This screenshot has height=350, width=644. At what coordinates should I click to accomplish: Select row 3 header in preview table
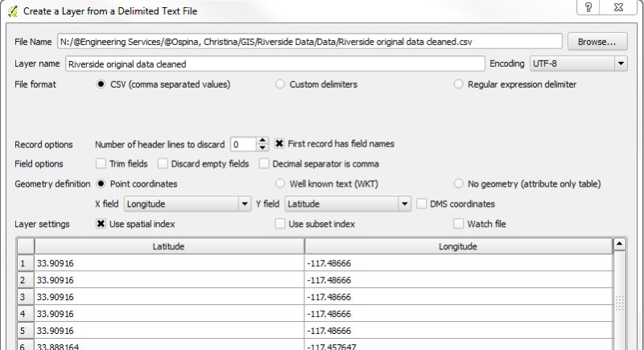[25, 297]
